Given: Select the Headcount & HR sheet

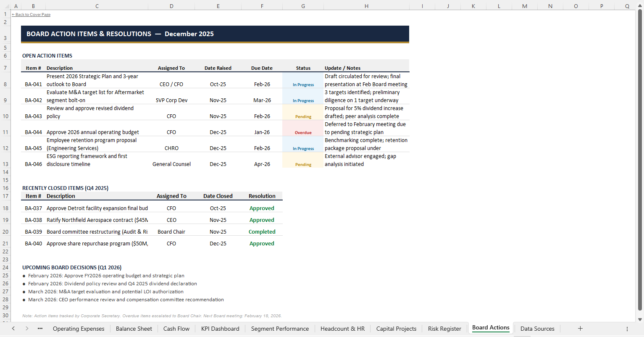Looking at the screenshot, I should click(x=342, y=329).
